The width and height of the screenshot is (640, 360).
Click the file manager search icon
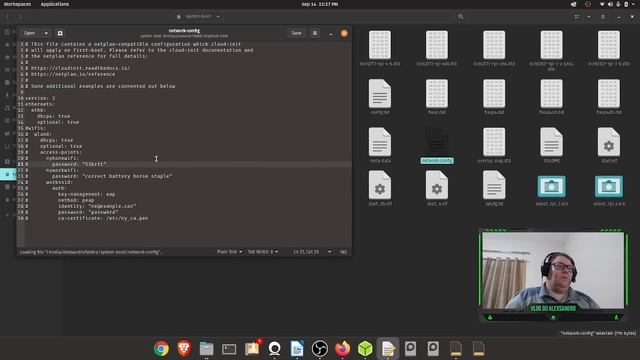tap(460, 17)
